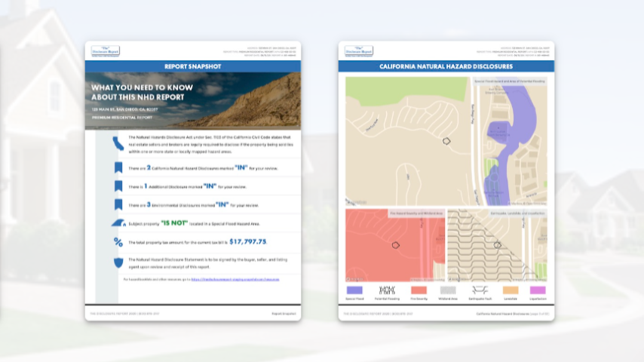Click the California state icon

click(x=118, y=143)
